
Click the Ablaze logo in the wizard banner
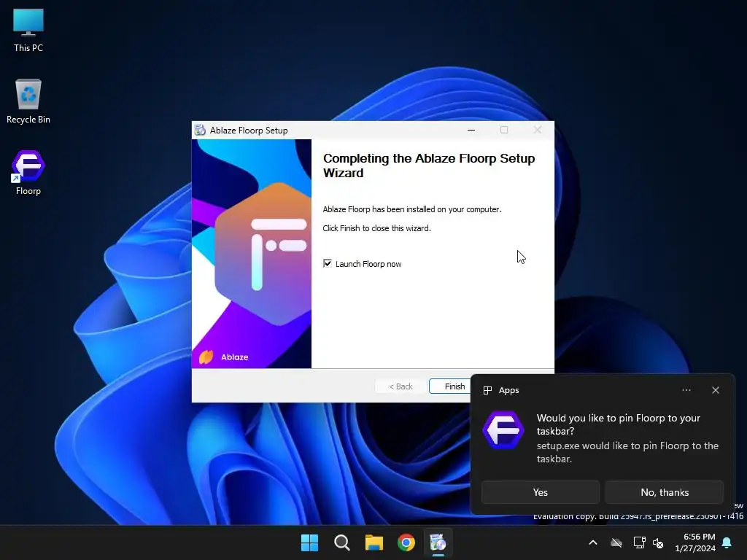pos(223,357)
